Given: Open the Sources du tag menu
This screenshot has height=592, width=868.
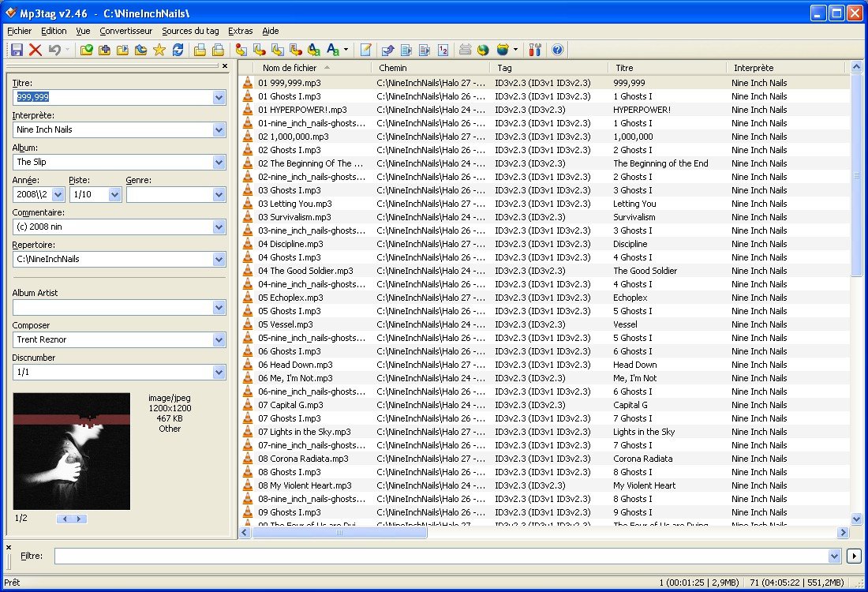Looking at the screenshot, I should [190, 31].
